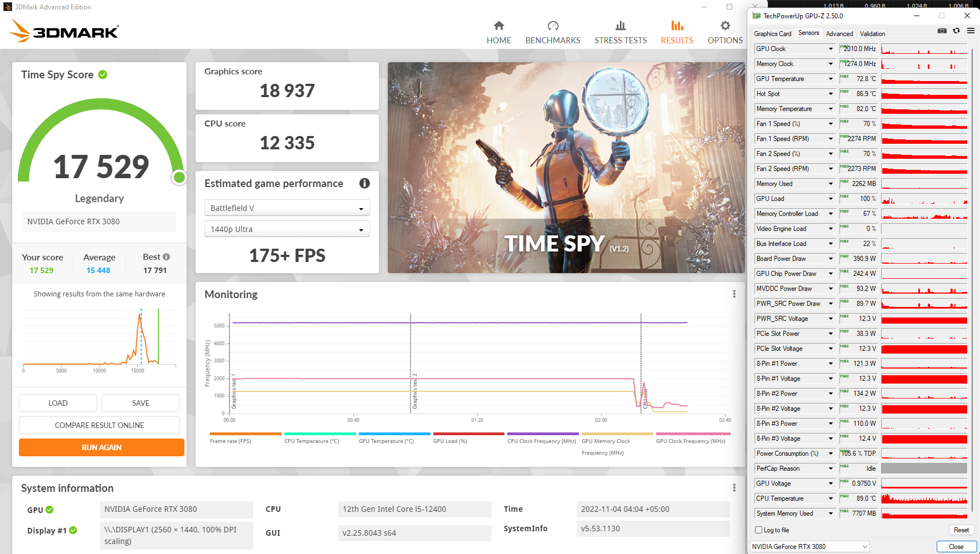980x554 pixels.
Task: Click the 3DMark title bar app icon
Action: (x=8, y=7)
